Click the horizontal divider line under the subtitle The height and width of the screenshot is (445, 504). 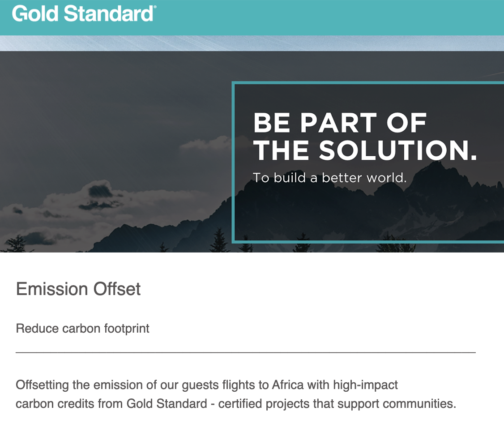(246, 353)
